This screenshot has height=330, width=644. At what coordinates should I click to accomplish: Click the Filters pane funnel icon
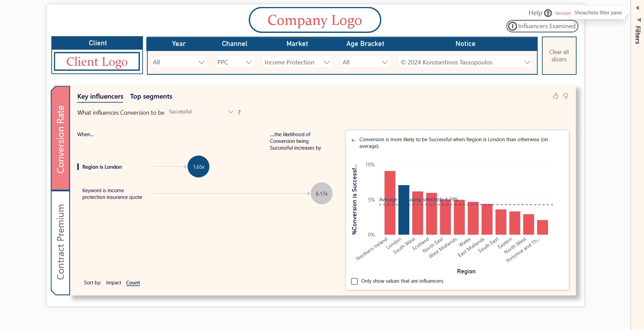tap(639, 20)
